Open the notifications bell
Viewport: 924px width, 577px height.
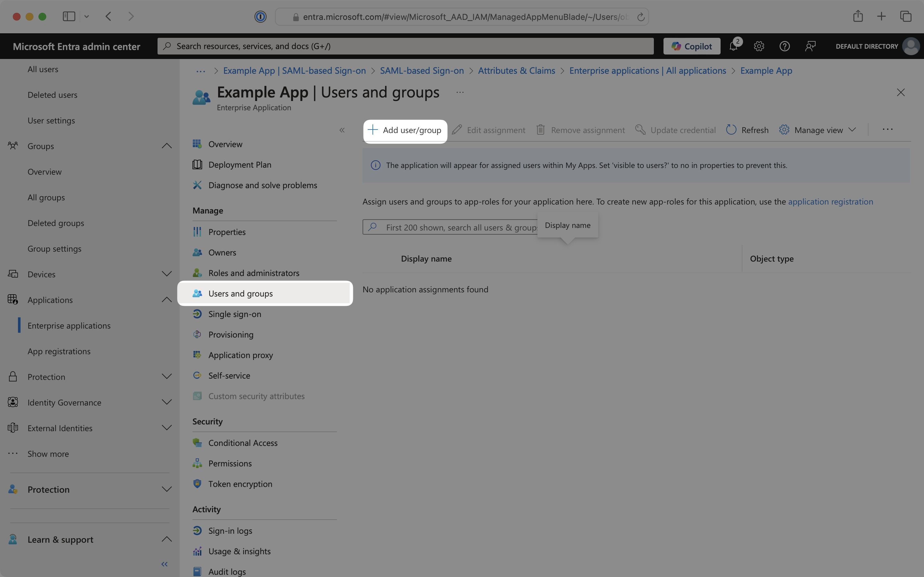coord(733,46)
